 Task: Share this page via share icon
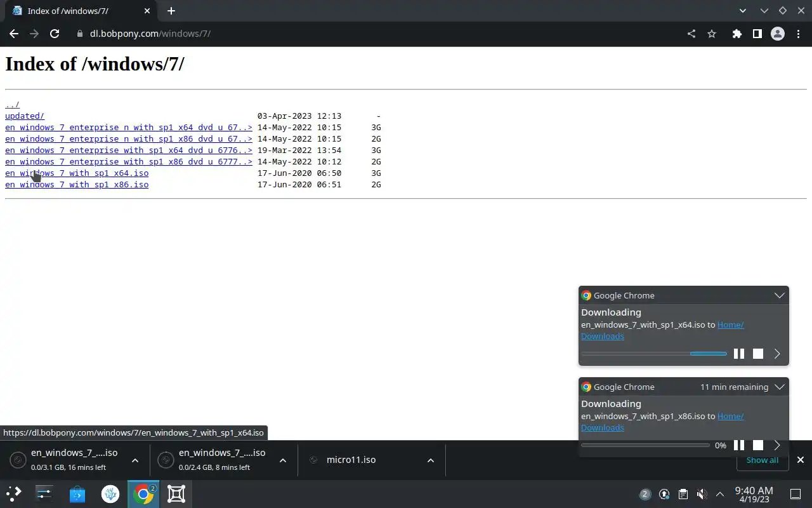click(x=691, y=34)
